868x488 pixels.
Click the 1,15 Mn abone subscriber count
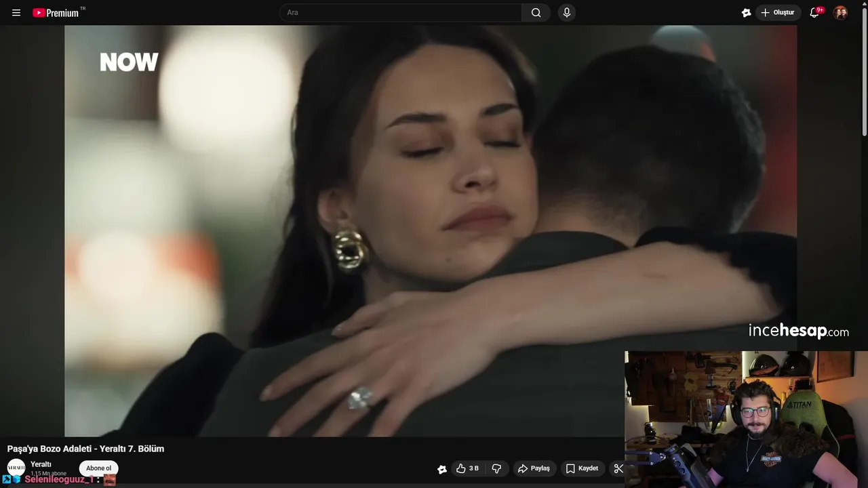(48, 474)
